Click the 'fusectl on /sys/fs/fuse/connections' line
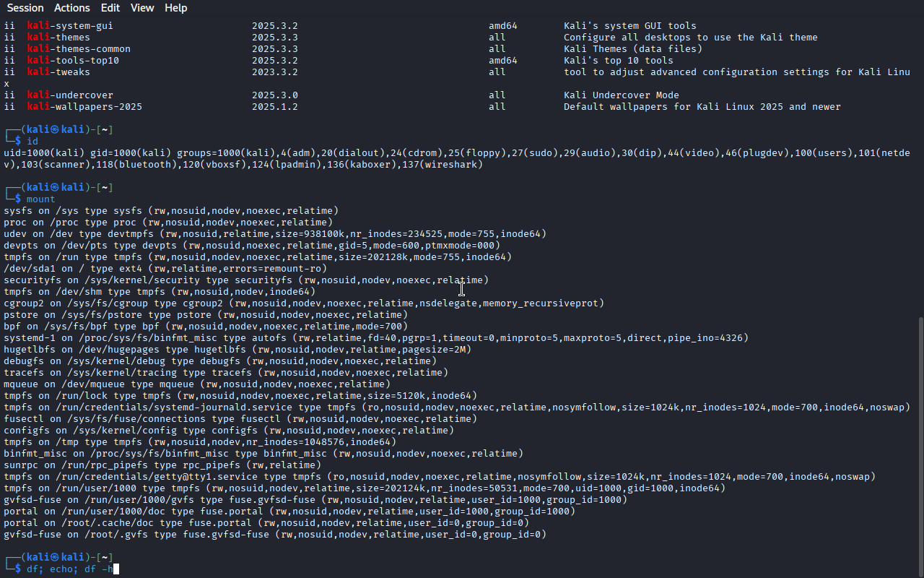Viewport: 924px width, 578px height. (x=240, y=419)
